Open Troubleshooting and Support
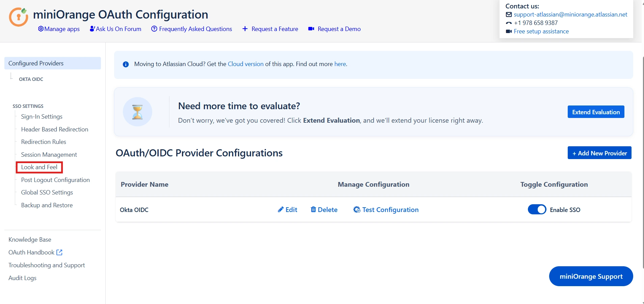The image size is (644, 304). [47, 265]
